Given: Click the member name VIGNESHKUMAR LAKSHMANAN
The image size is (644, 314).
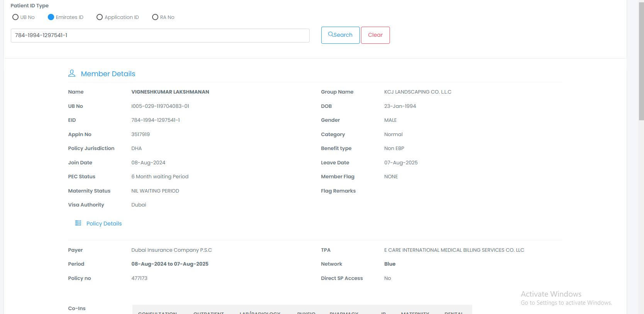Looking at the screenshot, I should click(x=170, y=92).
